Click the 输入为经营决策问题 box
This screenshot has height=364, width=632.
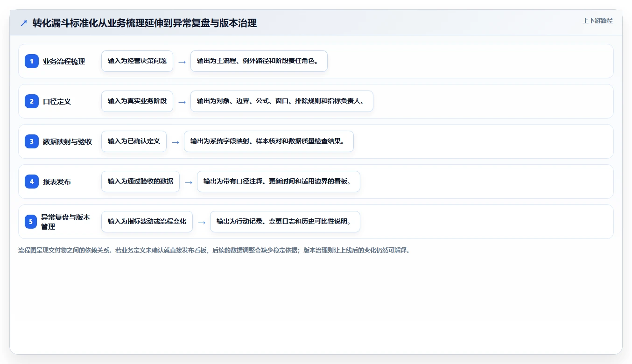137,61
